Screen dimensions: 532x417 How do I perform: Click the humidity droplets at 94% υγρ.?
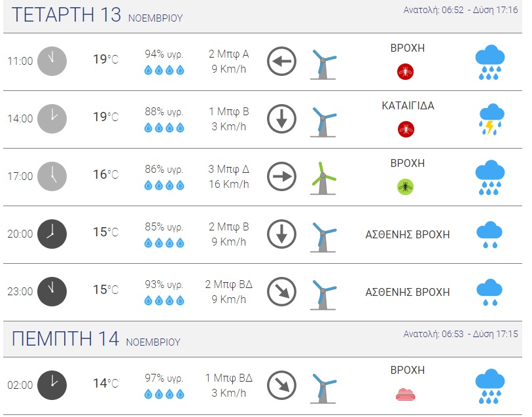pos(164,71)
